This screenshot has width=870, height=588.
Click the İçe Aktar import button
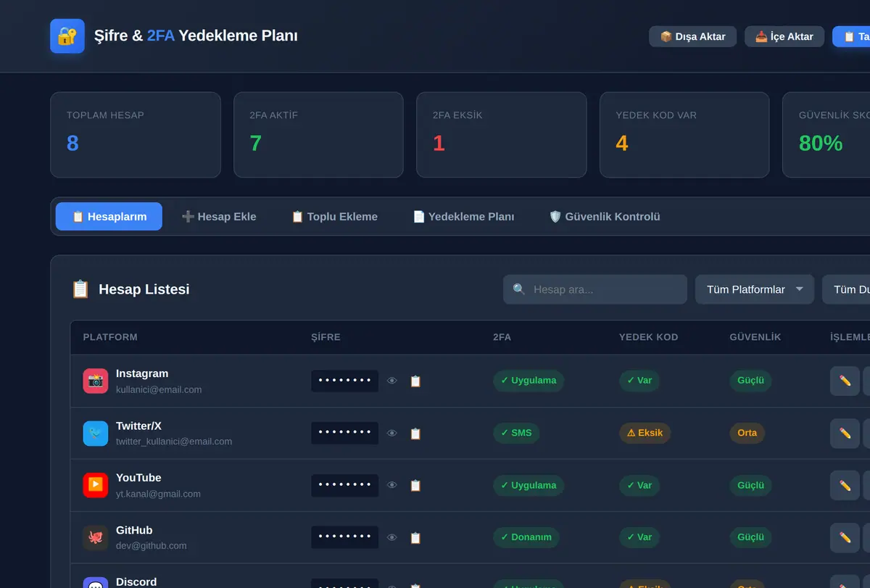[784, 36]
